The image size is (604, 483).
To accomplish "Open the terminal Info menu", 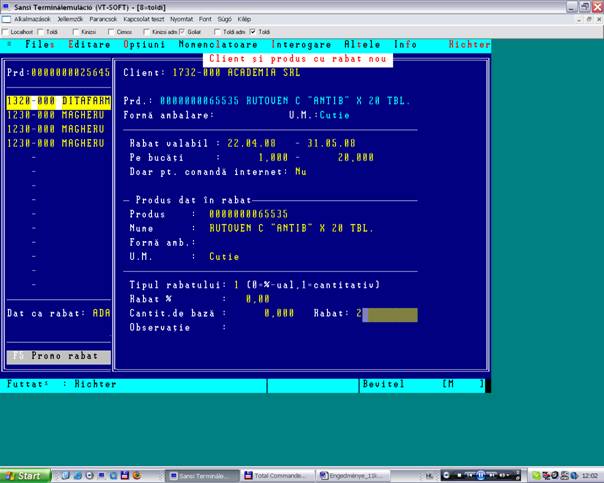I will pyautogui.click(x=405, y=45).
